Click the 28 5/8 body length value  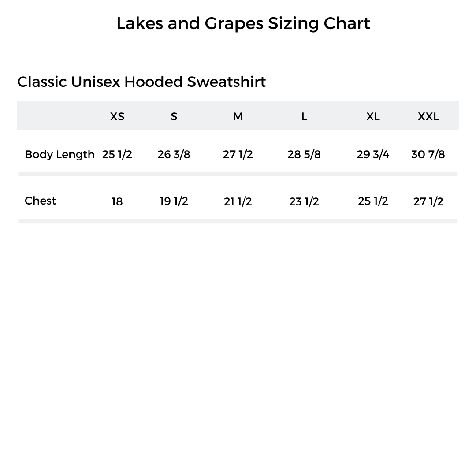(x=304, y=155)
